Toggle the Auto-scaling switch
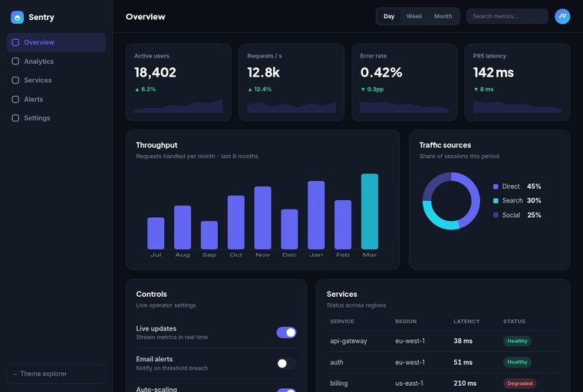This screenshot has height=392, width=583. (x=286, y=390)
